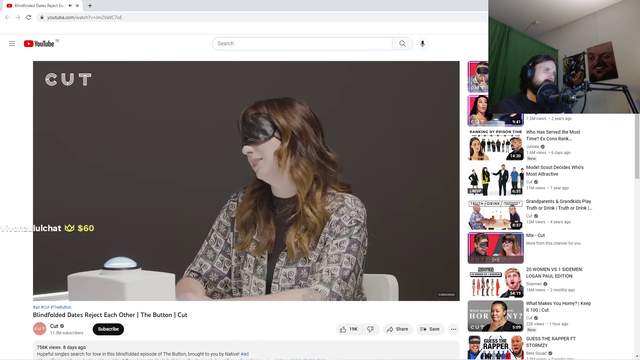The height and width of the screenshot is (360, 640).
Task: Open 20 Women vs 1 Sidemen thumbnail
Action: point(496,282)
